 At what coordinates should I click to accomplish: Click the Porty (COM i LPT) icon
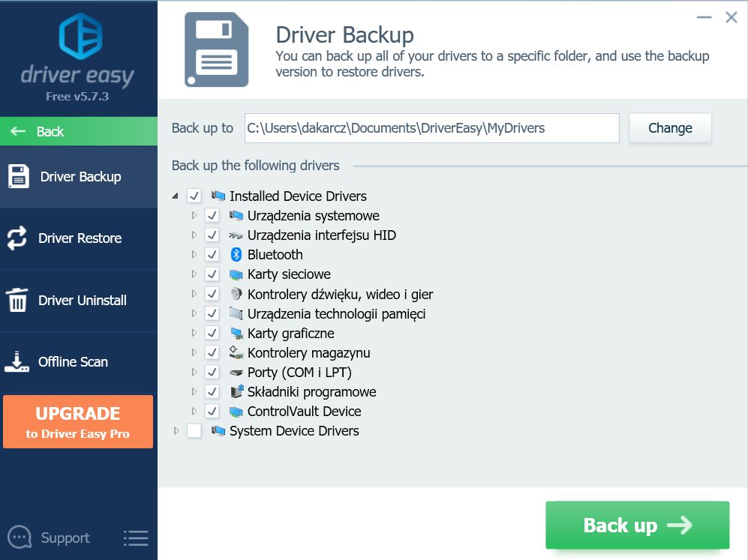236,372
